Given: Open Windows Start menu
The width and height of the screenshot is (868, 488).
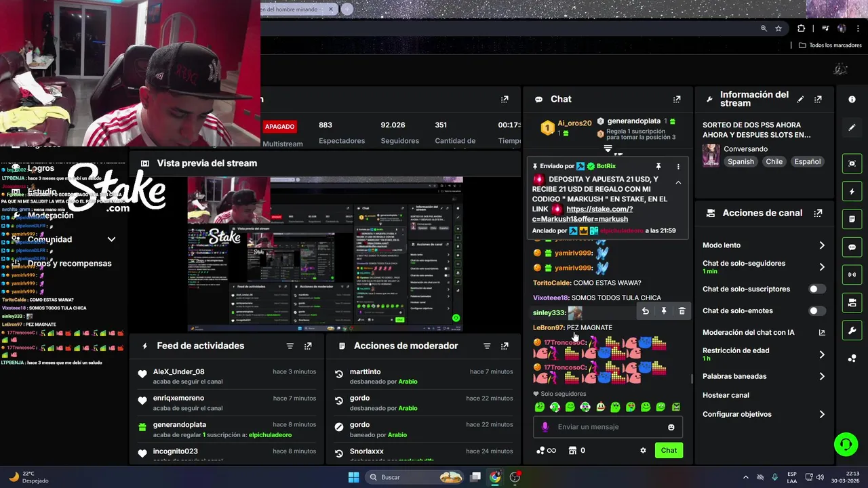Looking at the screenshot, I should click(353, 477).
